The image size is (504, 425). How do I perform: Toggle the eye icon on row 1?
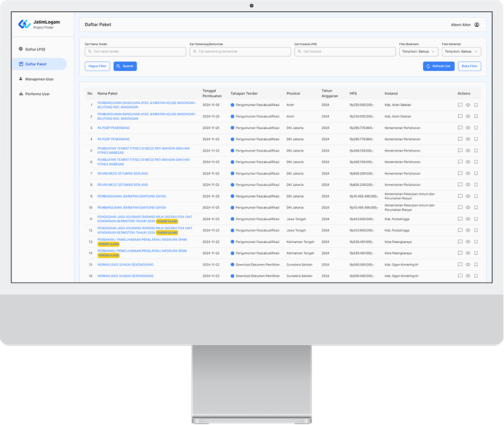click(468, 105)
